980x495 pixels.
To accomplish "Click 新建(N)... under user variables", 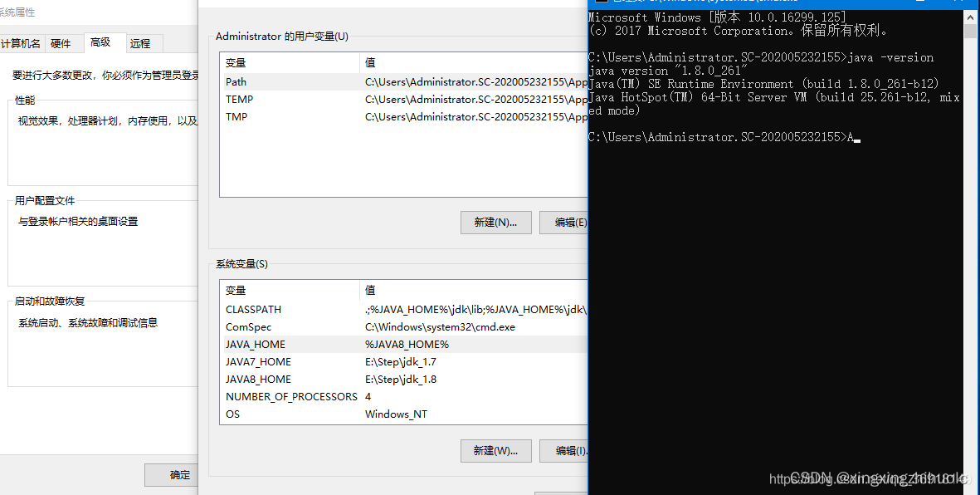I will 495,222.
